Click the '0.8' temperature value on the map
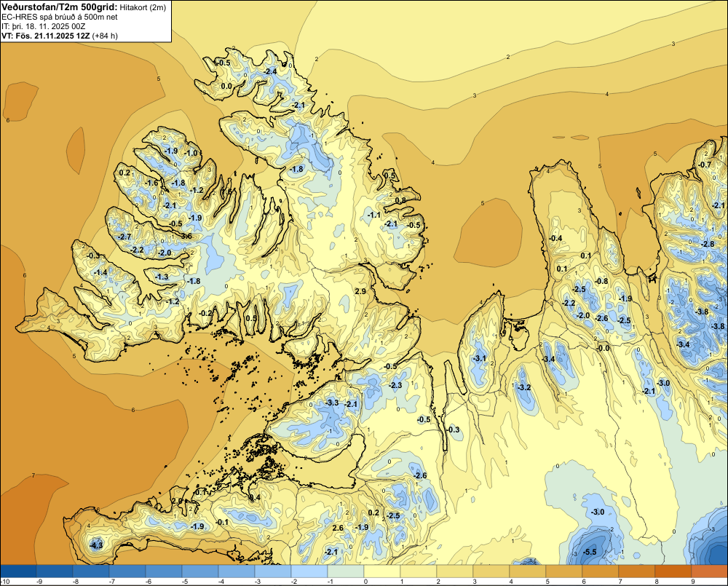This screenshot has height=586, width=728. pyautogui.click(x=400, y=200)
